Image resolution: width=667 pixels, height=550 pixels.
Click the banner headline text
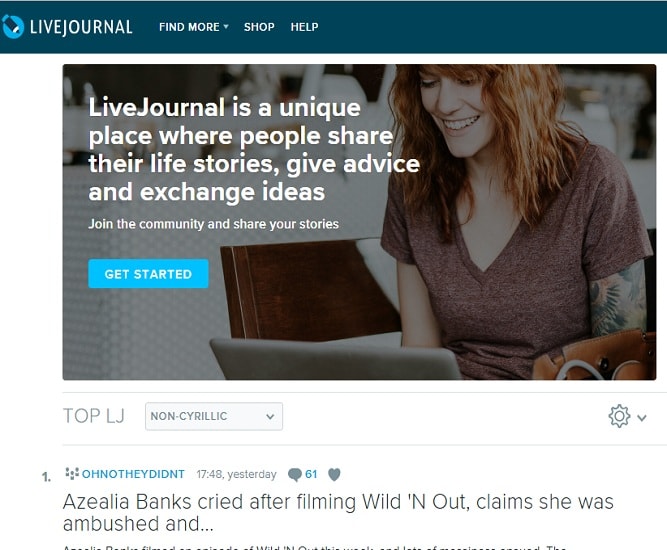pyautogui.click(x=254, y=149)
